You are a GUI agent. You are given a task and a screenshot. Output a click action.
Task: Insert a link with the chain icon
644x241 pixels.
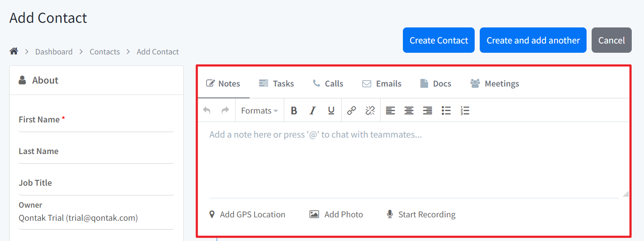tap(351, 111)
